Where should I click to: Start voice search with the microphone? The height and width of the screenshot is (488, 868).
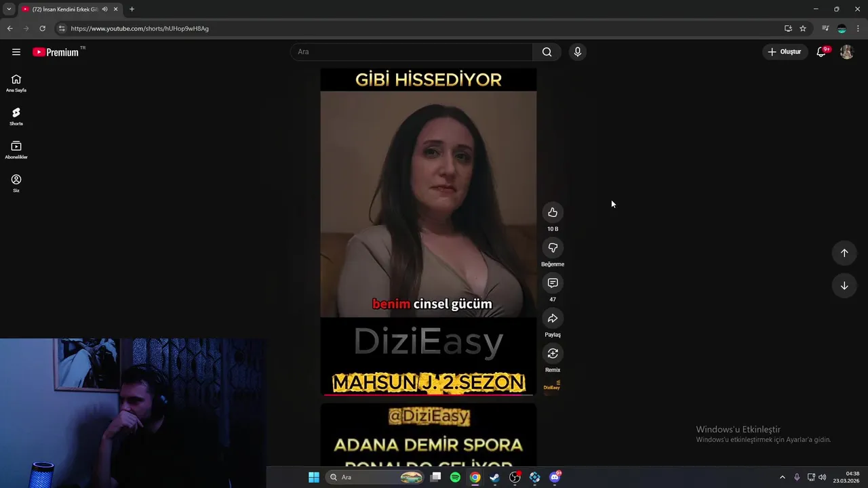click(577, 52)
